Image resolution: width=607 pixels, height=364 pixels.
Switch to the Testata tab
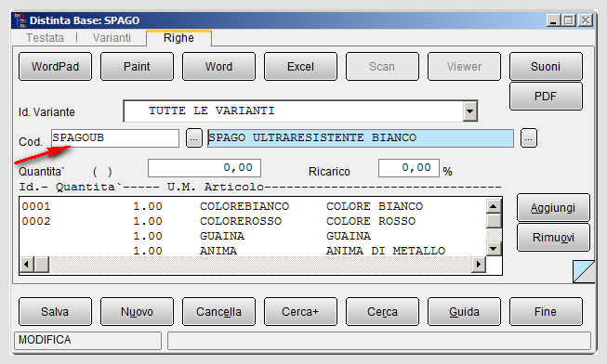[x=45, y=38]
